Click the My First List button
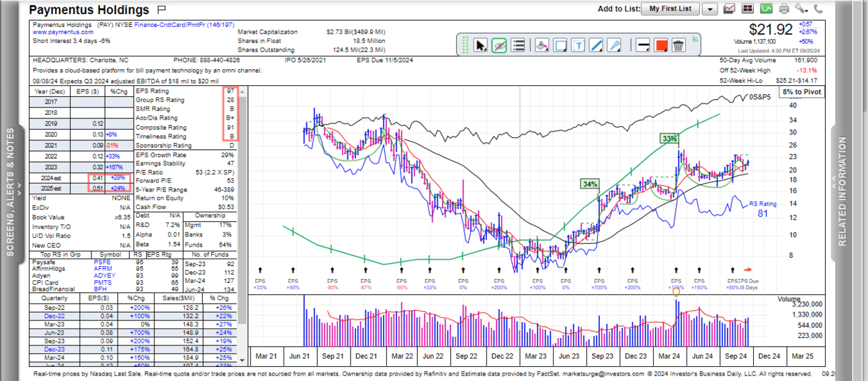This screenshot has height=381, width=868. 670,9
